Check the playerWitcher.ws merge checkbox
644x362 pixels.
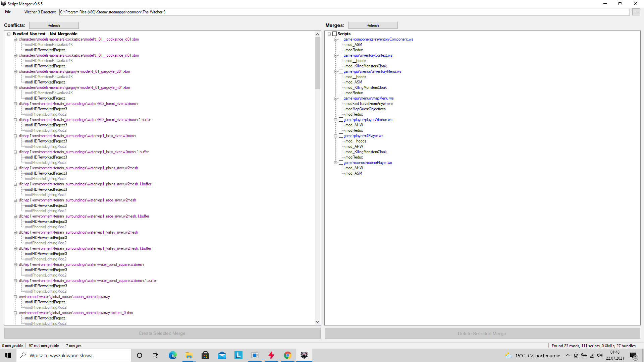point(341,120)
